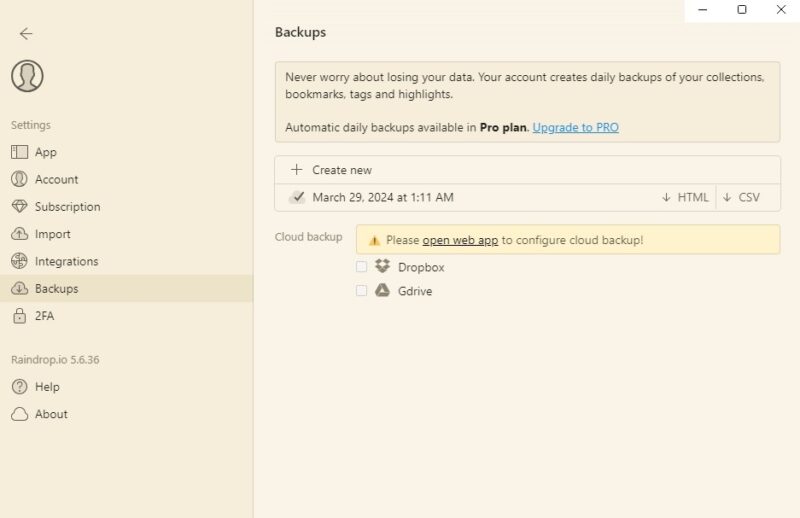Open the Import section
This screenshot has width=800, height=518.
(127, 234)
